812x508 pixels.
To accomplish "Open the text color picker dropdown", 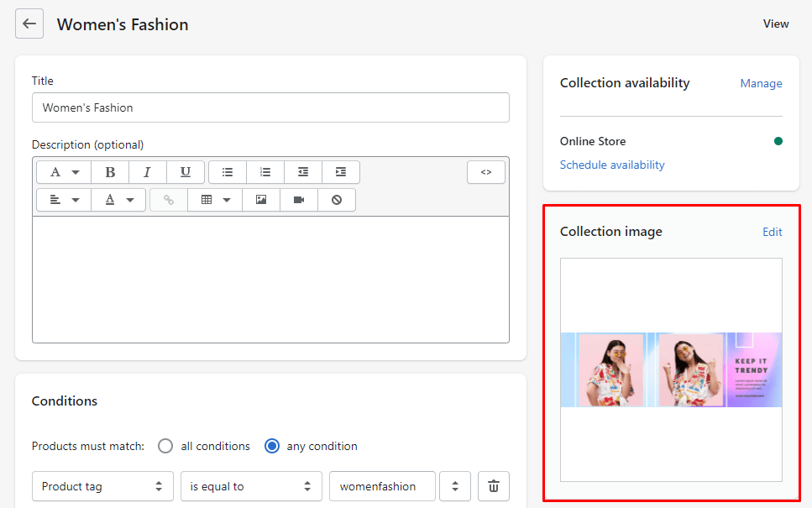I will pyautogui.click(x=118, y=200).
